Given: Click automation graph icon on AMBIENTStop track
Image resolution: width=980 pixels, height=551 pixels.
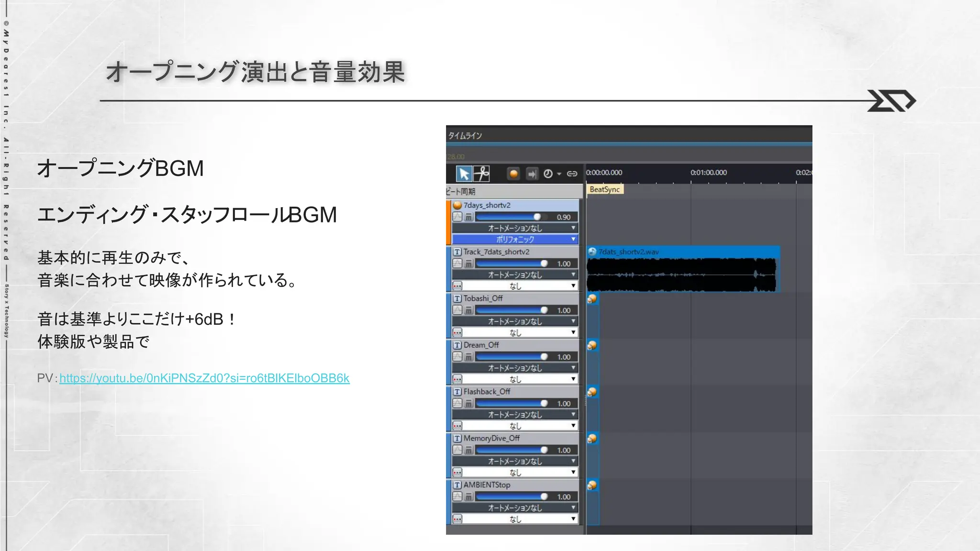Looking at the screenshot, I should (x=457, y=497).
